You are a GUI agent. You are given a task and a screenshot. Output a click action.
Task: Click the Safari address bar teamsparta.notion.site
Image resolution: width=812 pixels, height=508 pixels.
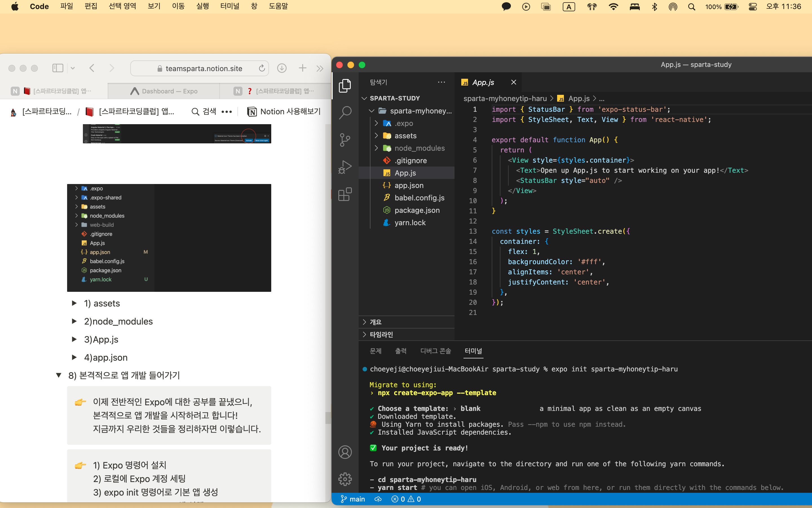tap(199, 68)
